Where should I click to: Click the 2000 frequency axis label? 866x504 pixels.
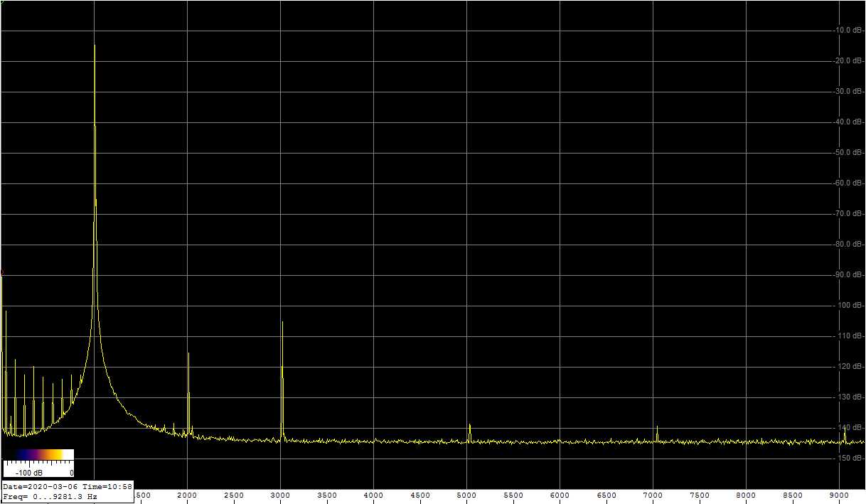[186, 495]
